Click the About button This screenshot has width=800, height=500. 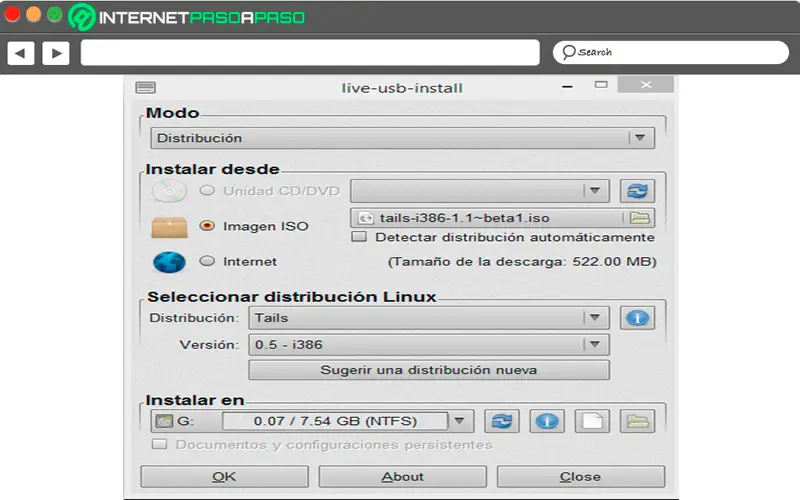click(x=403, y=477)
